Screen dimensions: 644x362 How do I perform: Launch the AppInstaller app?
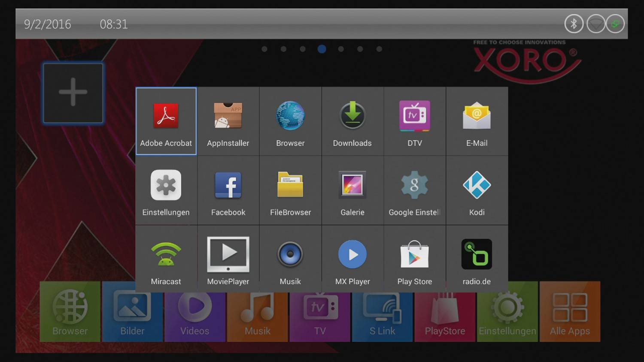[x=228, y=121]
